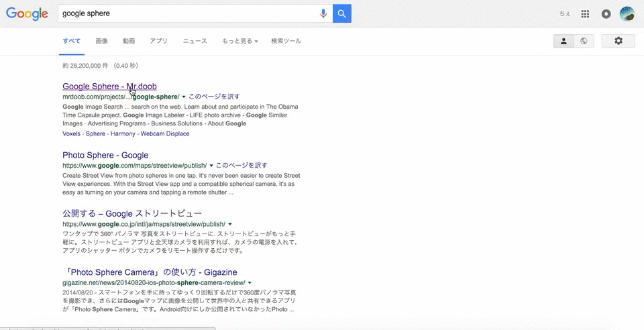
Task: Click the Google logo
Action: 27,13
